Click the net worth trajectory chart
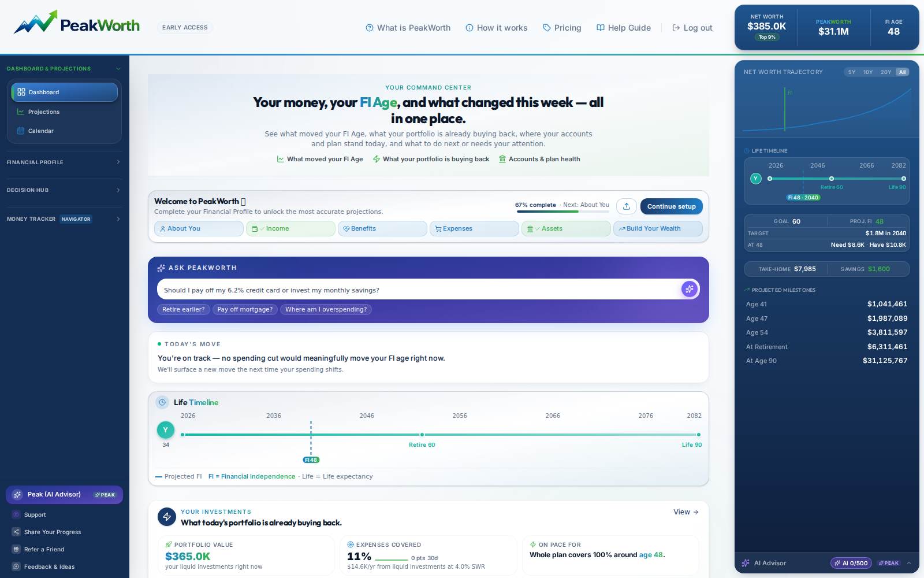 pyautogui.click(x=827, y=110)
